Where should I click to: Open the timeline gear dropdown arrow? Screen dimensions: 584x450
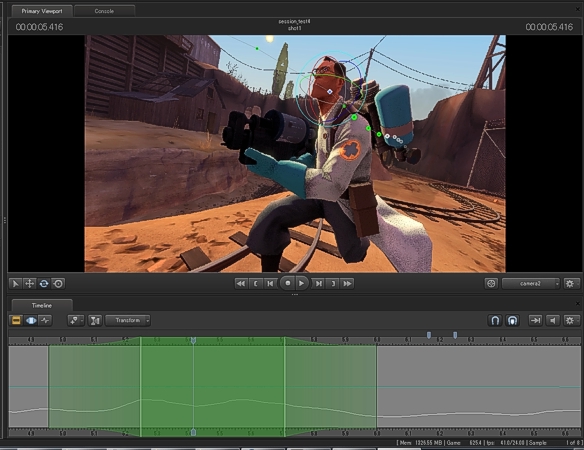(x=578, y=320)
